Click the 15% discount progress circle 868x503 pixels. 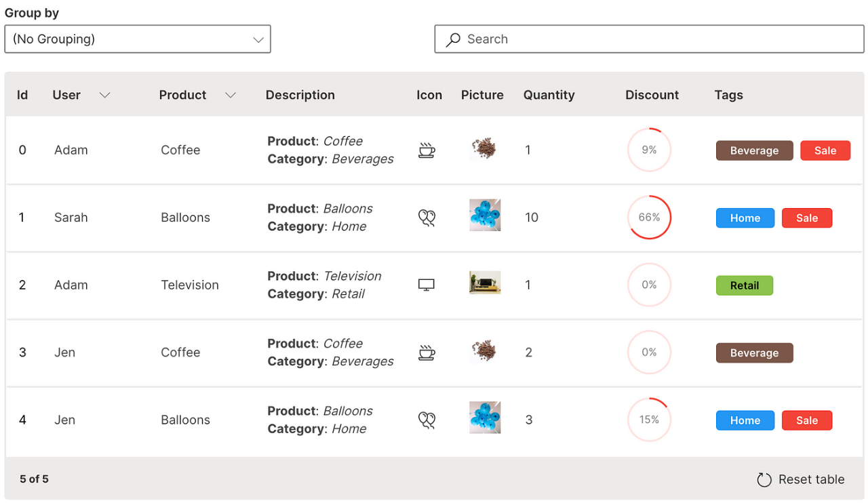coord(649,420)
